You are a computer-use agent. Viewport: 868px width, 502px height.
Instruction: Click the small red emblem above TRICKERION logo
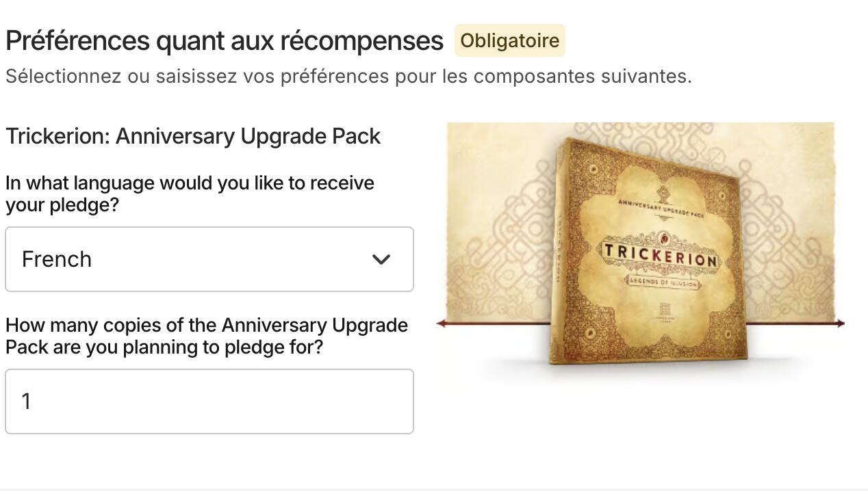click(663, 237)
